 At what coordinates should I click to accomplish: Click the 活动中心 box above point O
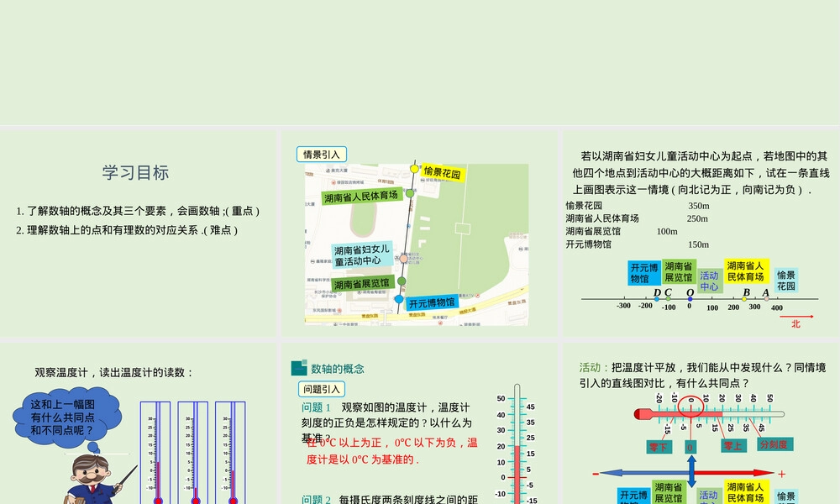(709, 281)
